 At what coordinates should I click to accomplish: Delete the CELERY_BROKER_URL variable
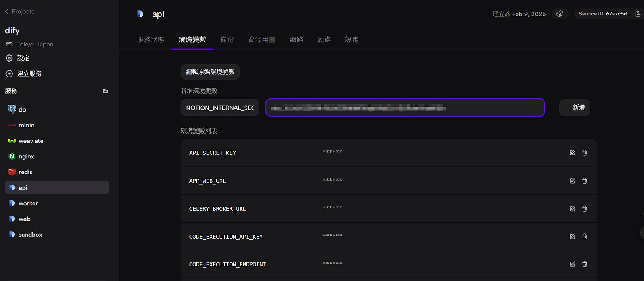(585, 208)
